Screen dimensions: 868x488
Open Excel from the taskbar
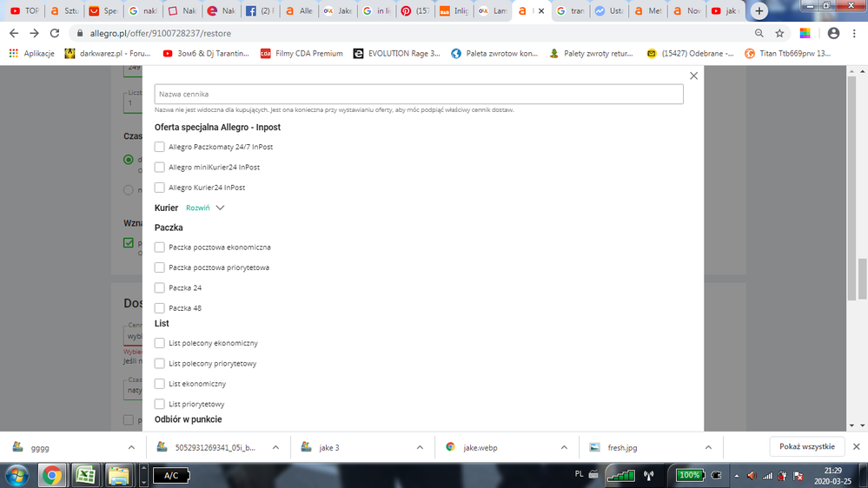tap(85, 475)
